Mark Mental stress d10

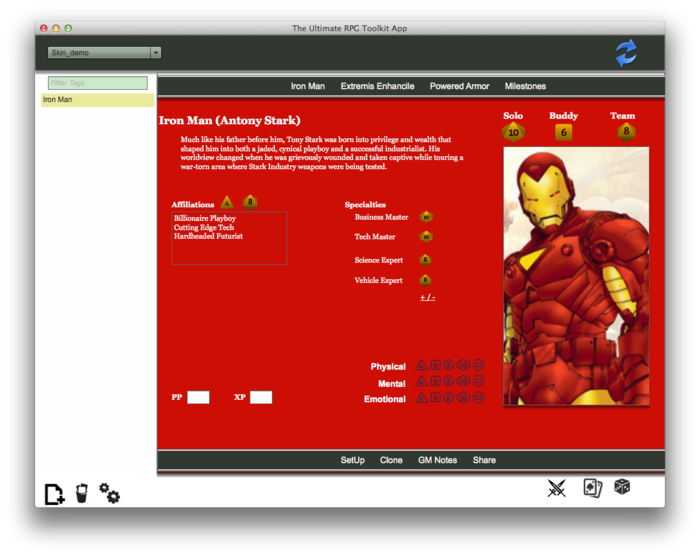coord(463,381)
